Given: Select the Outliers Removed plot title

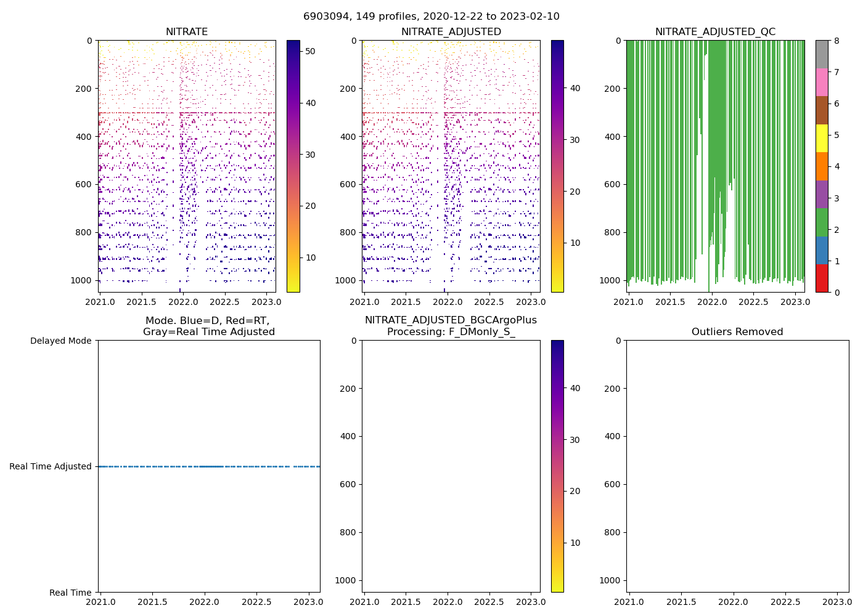Looking at the screenshot, I should click(737, 332).
